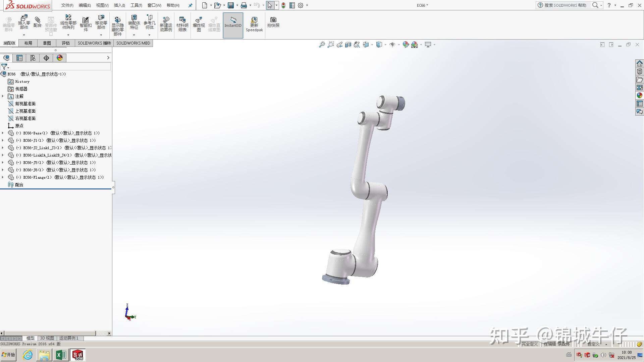Open the DisplayManager color ball tab

(x=60, y=58)
